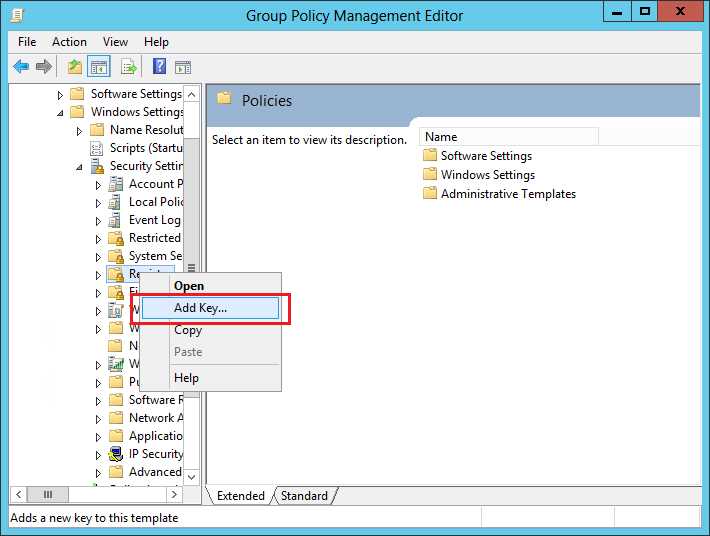This screenshot has width=710, height=536.
Task: Switch to the Standard tab
Action: click(x=304, y=496)
